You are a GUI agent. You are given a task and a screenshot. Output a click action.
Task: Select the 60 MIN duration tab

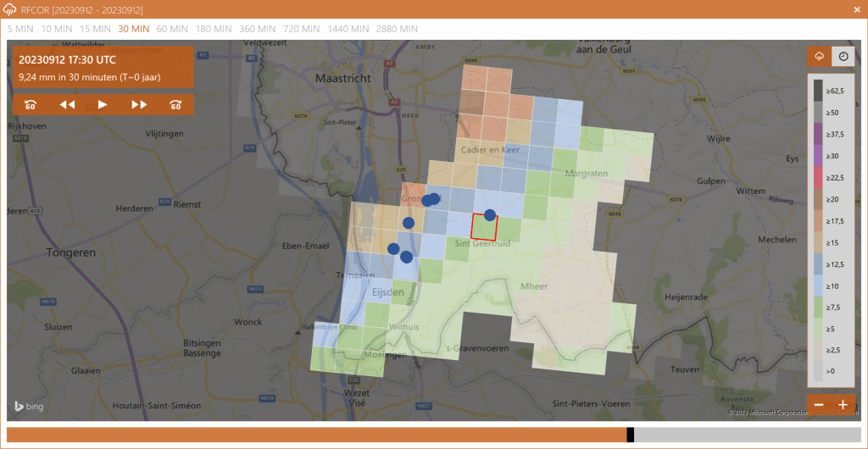(172, 29)
